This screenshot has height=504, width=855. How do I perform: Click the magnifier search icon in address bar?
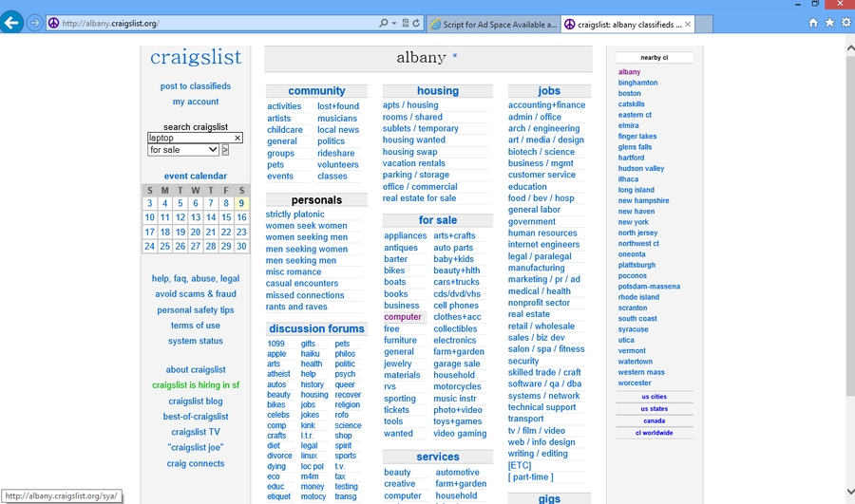coord(383,23)
